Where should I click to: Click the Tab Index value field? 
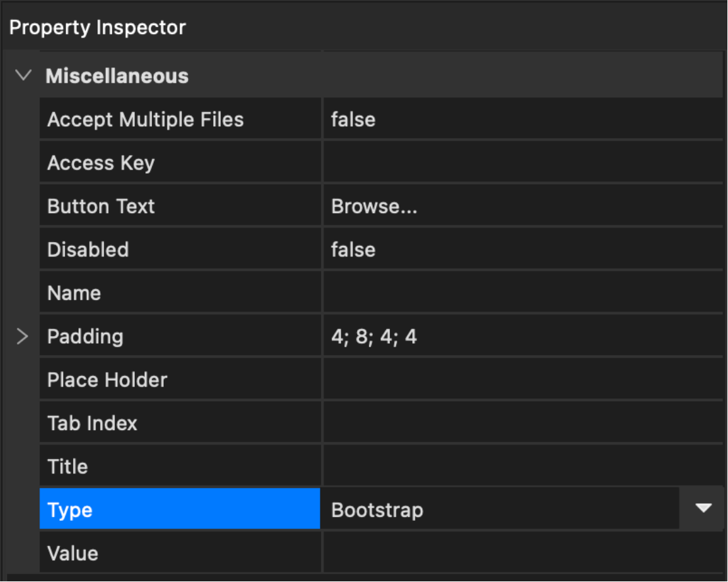pyautogui.click(x=522, y=424)
